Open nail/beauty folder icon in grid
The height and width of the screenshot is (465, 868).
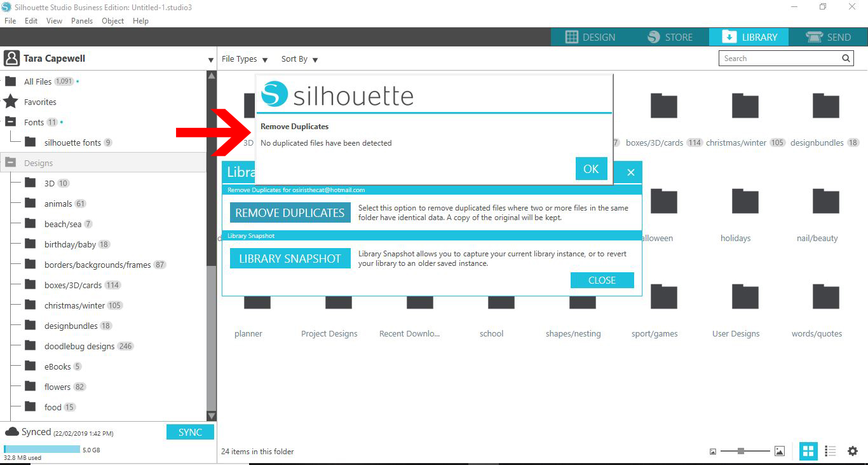[x=826, y=200]
